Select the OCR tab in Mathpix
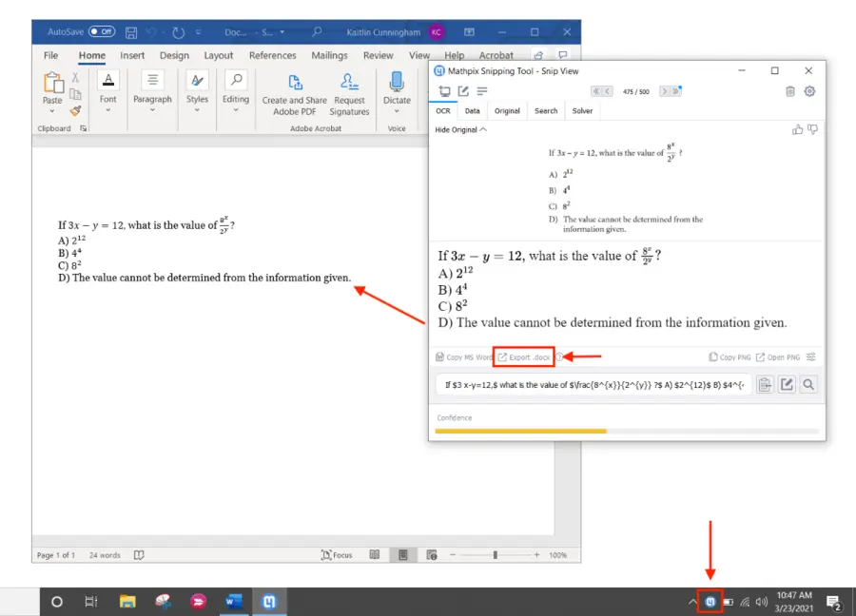This screenshot has width=856, height=616. click(x=443, y=111)
